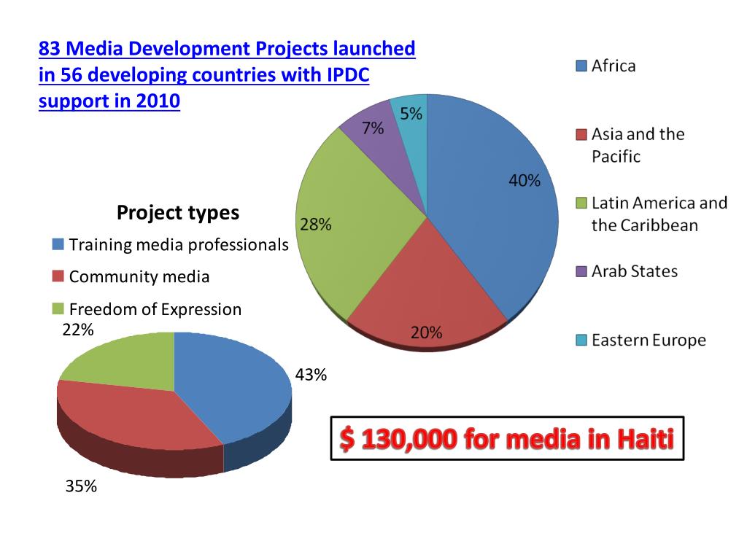
Task: Click the '$ 130,000 for media in Haiti' box
Action: pyautogui.click(x=508, y=438)
